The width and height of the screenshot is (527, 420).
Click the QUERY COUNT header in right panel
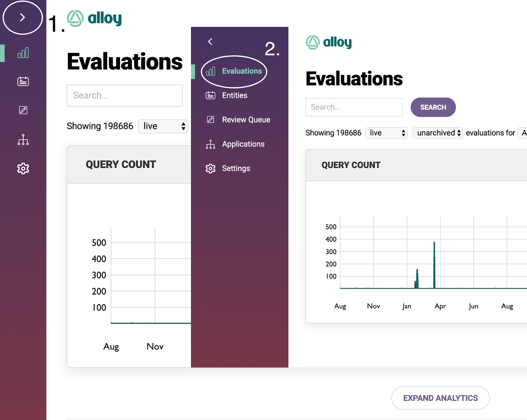[x=351, y=165]
